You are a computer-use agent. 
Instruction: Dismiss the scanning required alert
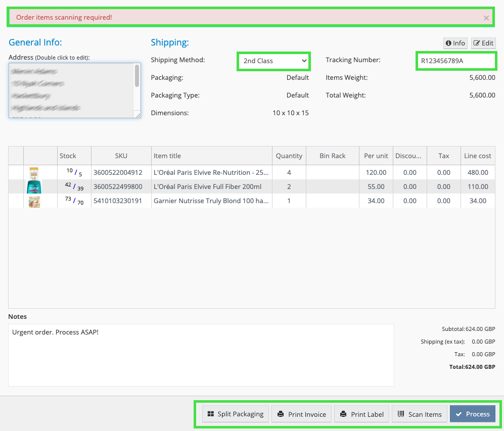click(486, 18)
